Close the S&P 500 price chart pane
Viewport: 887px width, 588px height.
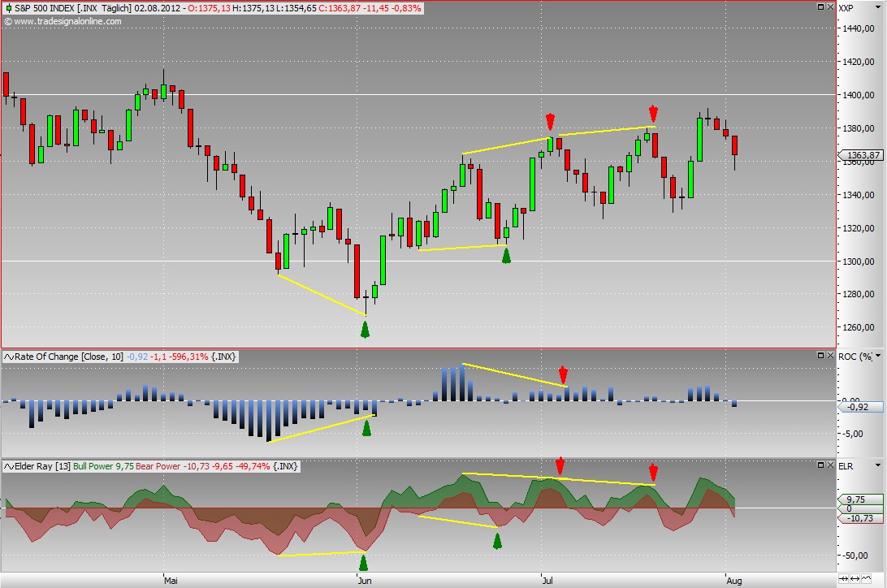(x=829, y=7)
